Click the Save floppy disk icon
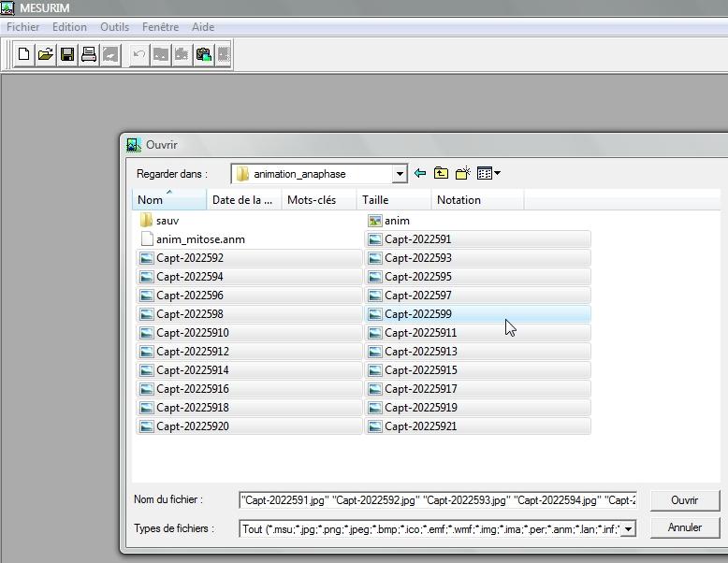This screenshot has height=563, width=728. point(67,55)
